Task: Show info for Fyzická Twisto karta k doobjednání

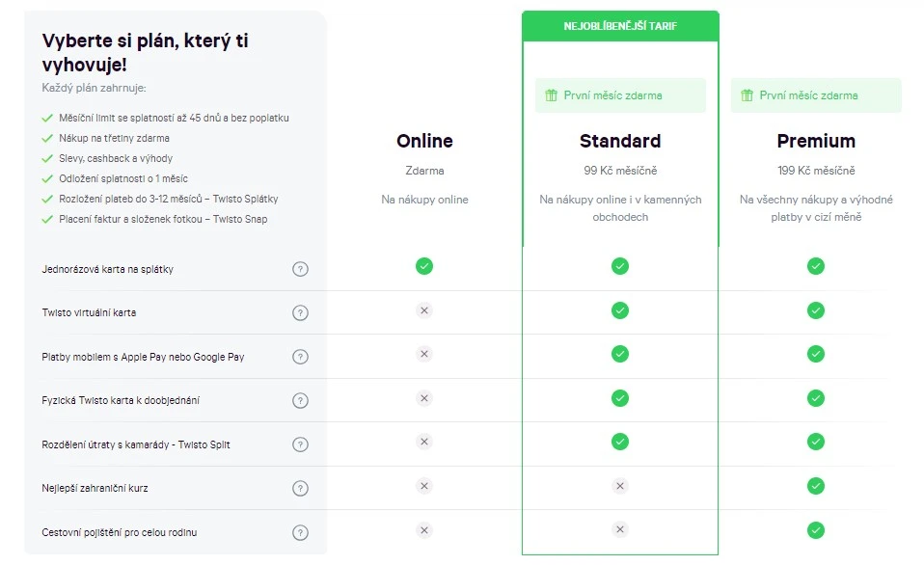Action: coord(300,401)
